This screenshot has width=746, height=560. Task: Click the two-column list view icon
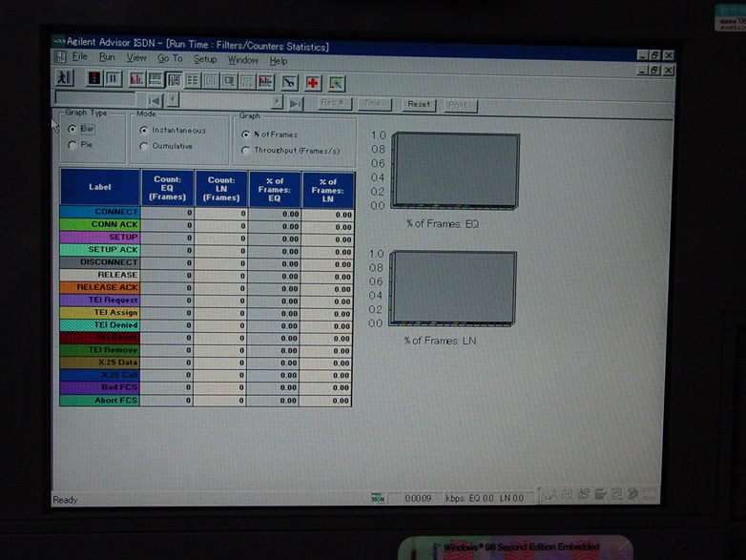coord(192,80)
